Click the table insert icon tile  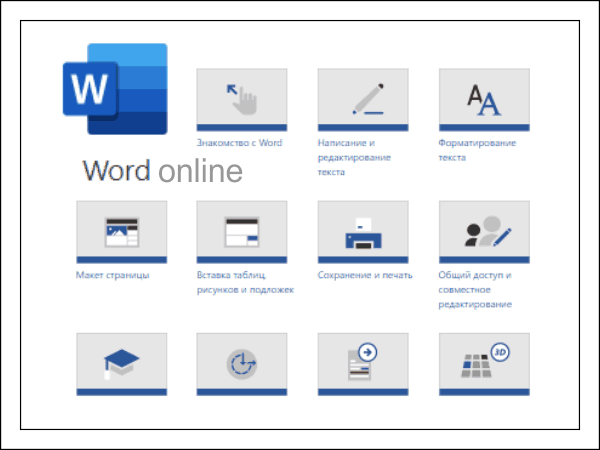point(242,231)
